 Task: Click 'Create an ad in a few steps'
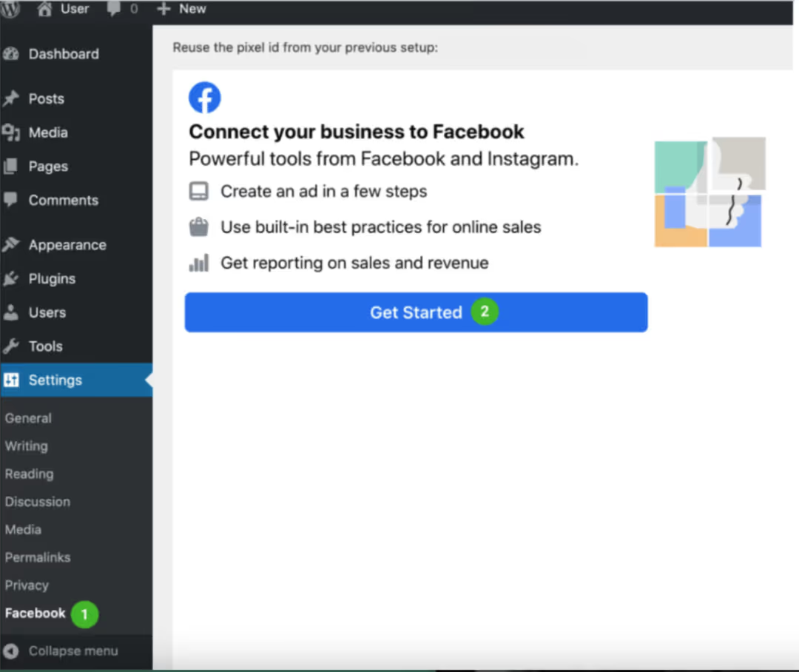click(323, 191)
